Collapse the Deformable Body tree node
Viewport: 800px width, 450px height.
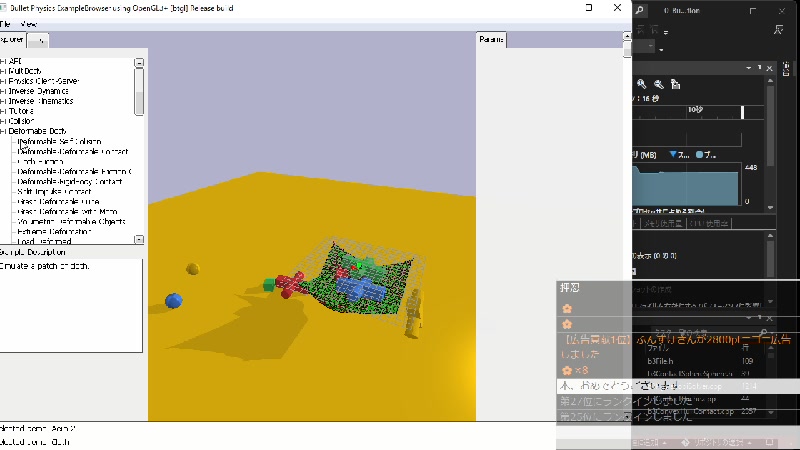(x=3, y=131)
